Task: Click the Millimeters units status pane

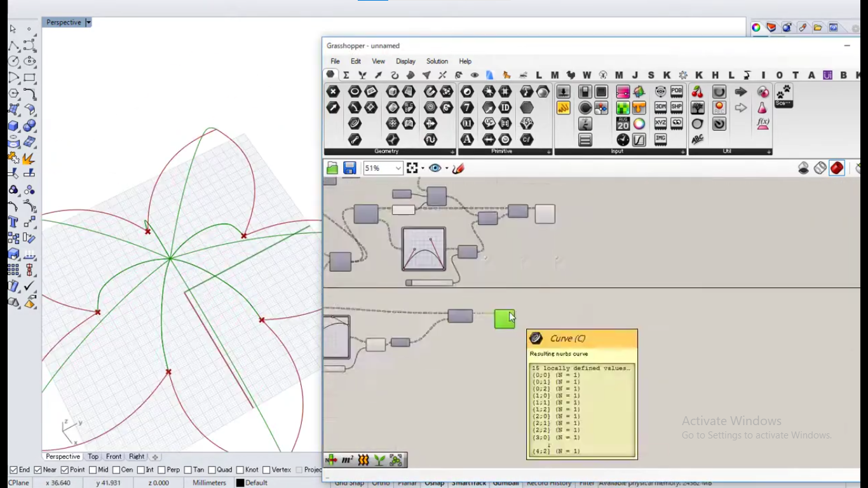Action: point(209,483)
